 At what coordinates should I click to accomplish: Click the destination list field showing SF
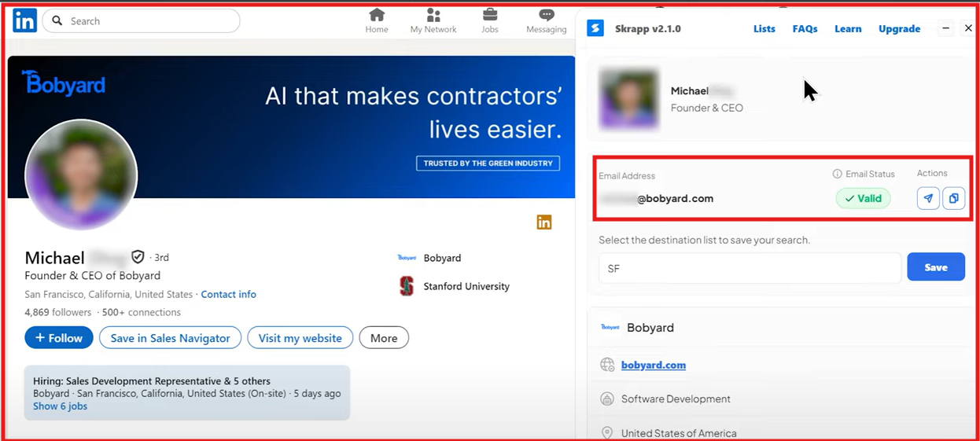click(750, 268)
